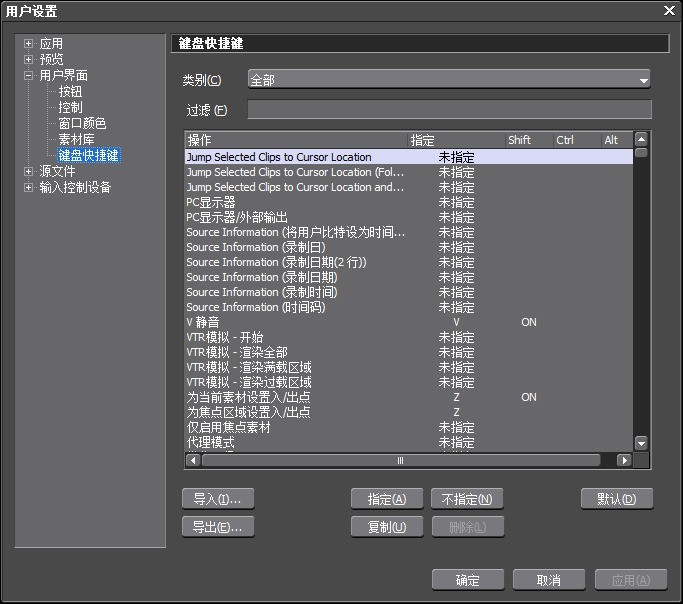
Task: Confirm settings with the 确定 button
Action: (x=467, y=580)
